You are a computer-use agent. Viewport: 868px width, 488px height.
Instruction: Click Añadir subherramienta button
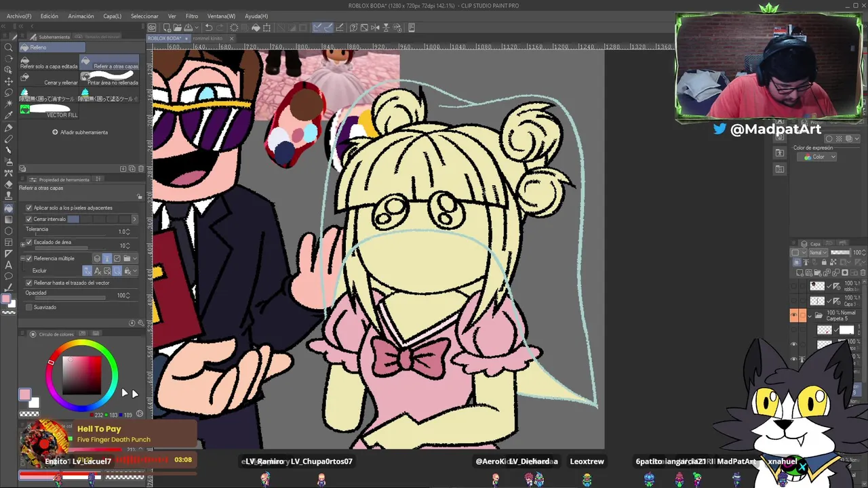point(80,132)
